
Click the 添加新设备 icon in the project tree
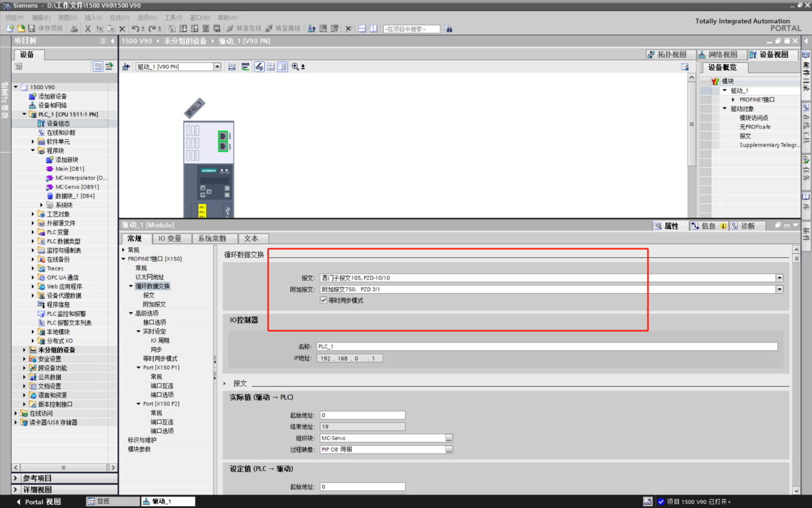click(x=33, y=96)
